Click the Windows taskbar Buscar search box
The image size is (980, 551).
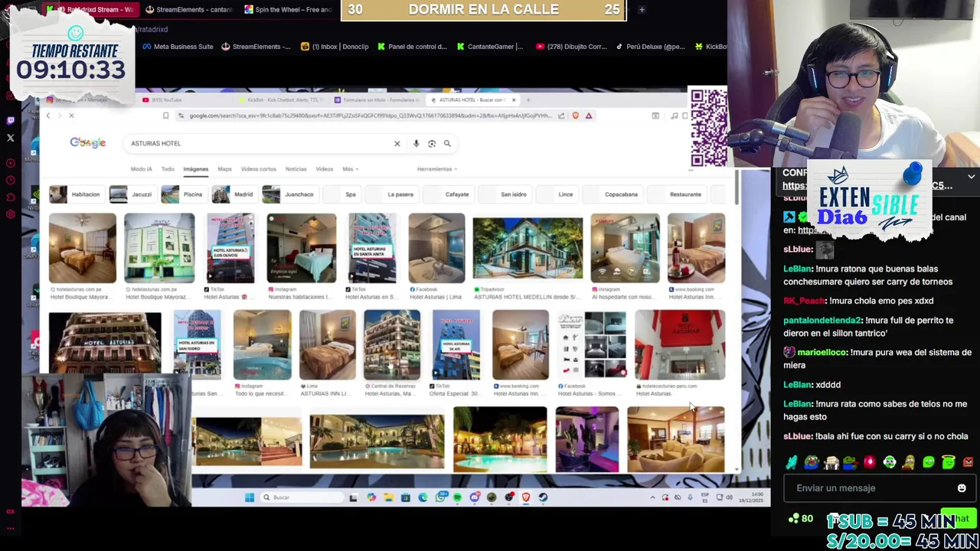coord(302,497)
